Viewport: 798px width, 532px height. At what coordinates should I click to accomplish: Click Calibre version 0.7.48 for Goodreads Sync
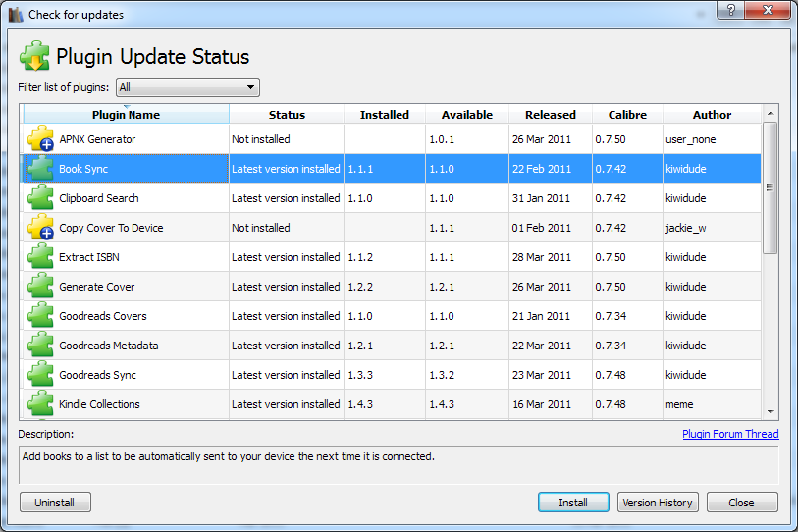coord(611,376)
